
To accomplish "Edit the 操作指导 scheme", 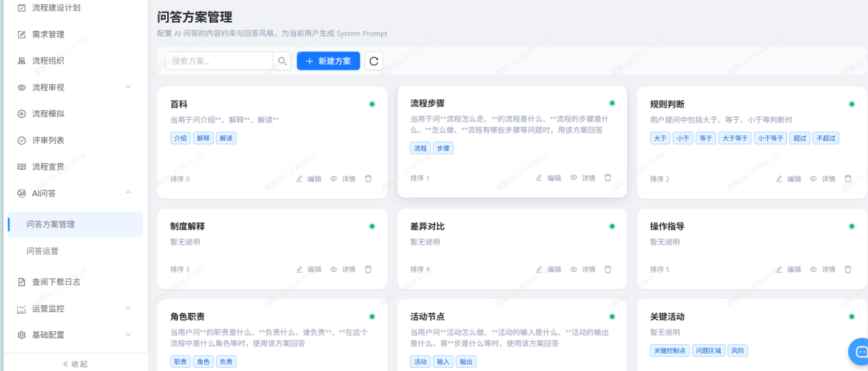I will click(789, 269).
